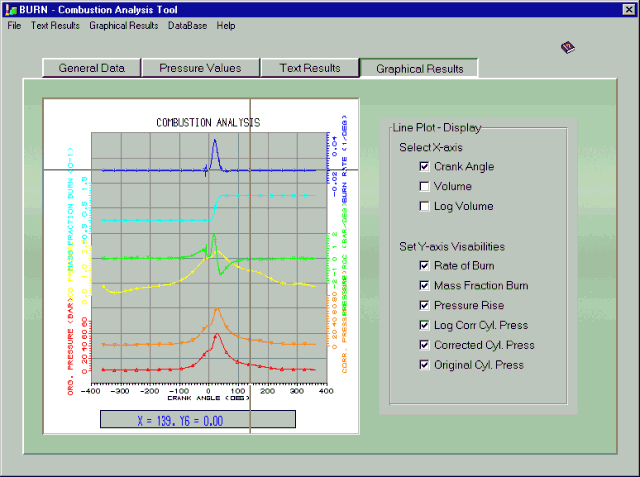
Task: Switch to the General Data tab
Action: pyautogui.click(x=91, y=68)
